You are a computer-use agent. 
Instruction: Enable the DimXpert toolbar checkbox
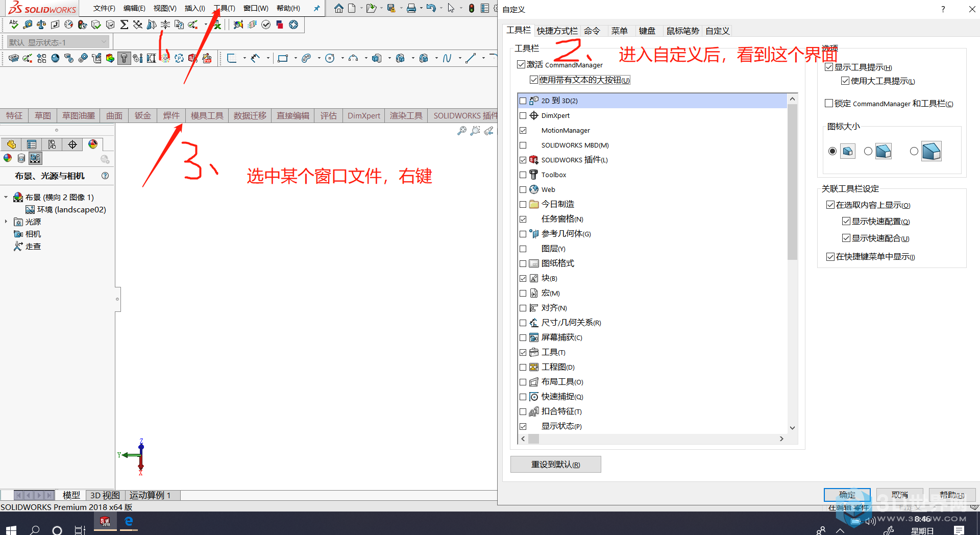[523, 115]
